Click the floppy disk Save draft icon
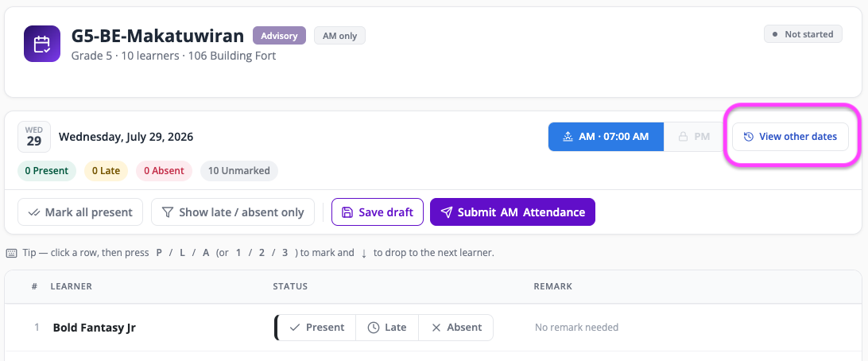This screenshot has width=868, height=361. point(347,212)
